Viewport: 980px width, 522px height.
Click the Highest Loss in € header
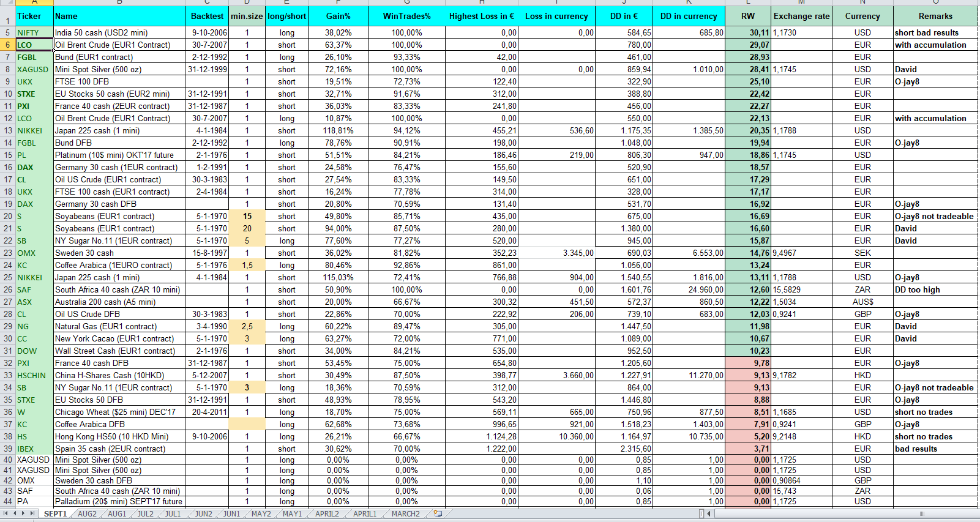pyautogui.click(x=482, y=16)
